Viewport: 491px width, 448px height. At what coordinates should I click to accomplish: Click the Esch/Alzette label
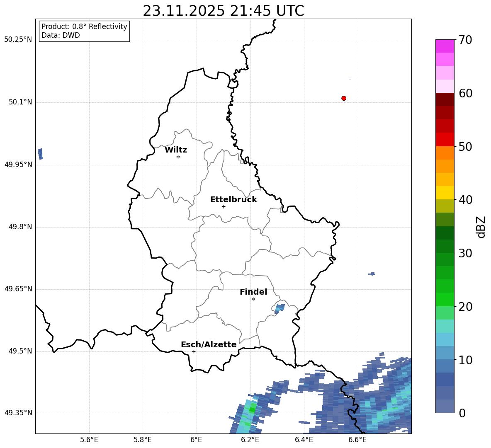209,344
